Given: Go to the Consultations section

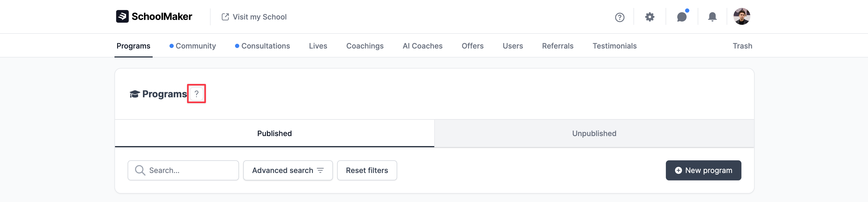Looking at the screenshot, I should [x=265, y=46].
